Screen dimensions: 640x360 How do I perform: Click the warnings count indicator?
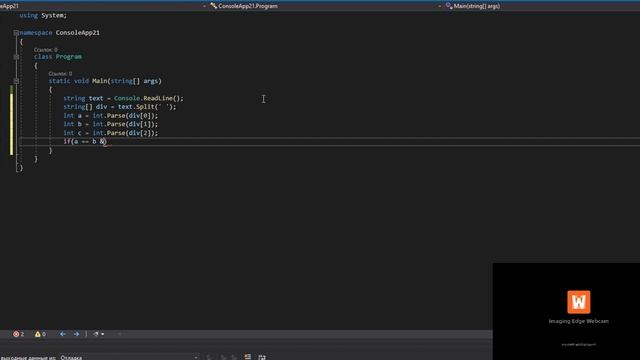[40, 334]
